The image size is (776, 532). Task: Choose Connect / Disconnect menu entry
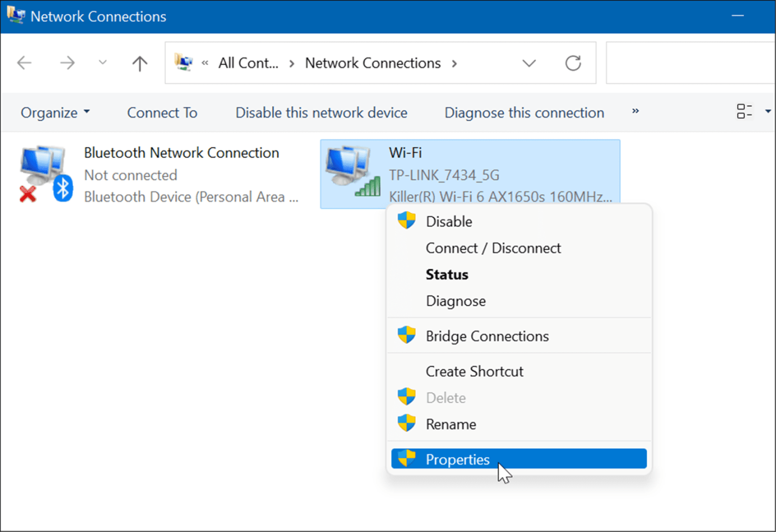tap(519, 248)
